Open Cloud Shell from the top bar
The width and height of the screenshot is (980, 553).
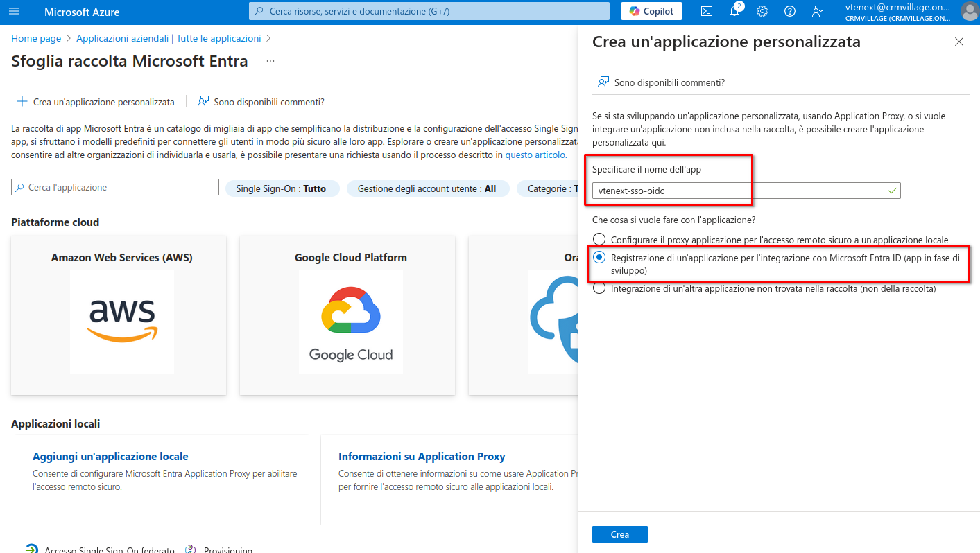707,11
